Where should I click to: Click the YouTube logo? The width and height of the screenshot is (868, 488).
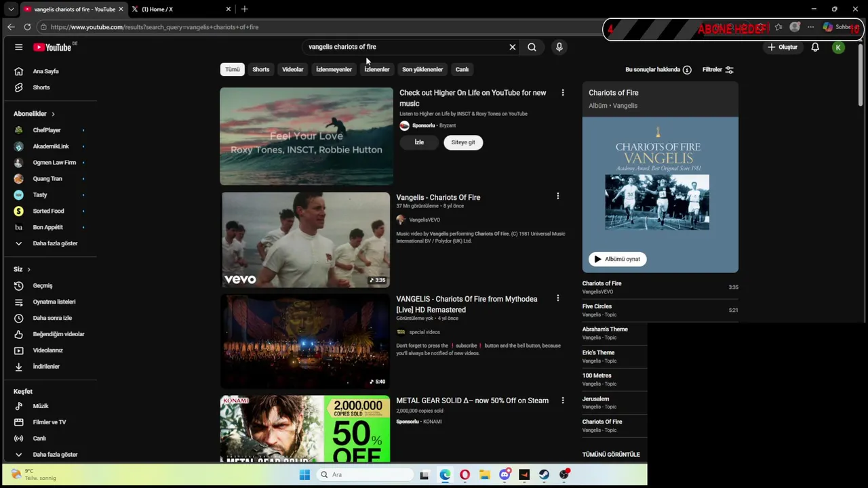click(x=52, y=47)
